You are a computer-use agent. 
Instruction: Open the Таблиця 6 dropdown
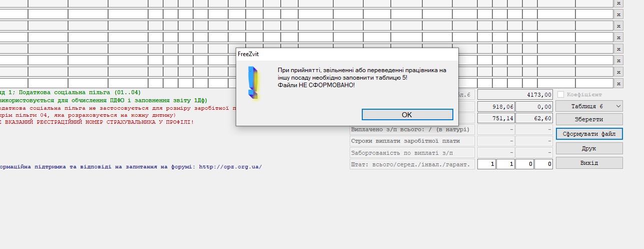(x=589, y=106)
